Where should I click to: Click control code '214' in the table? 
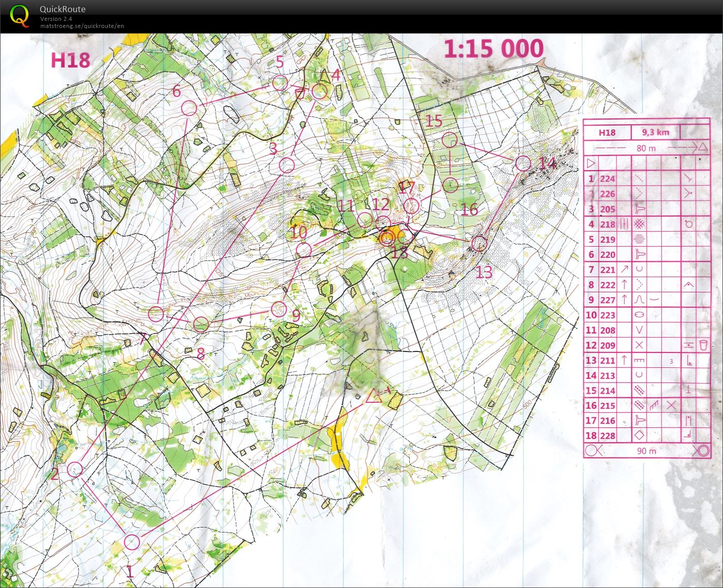[x=608, y=391]
